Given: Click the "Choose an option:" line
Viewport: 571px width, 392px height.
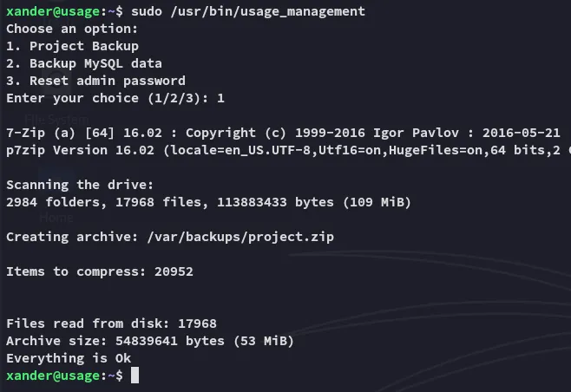Looking at the screenshot, I should (x=65, y=29).
